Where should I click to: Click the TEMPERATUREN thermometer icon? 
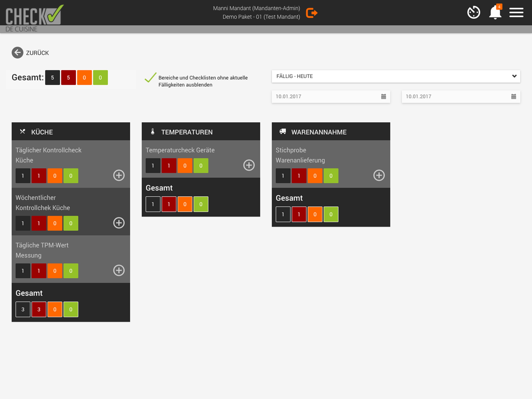pos(152,131)
